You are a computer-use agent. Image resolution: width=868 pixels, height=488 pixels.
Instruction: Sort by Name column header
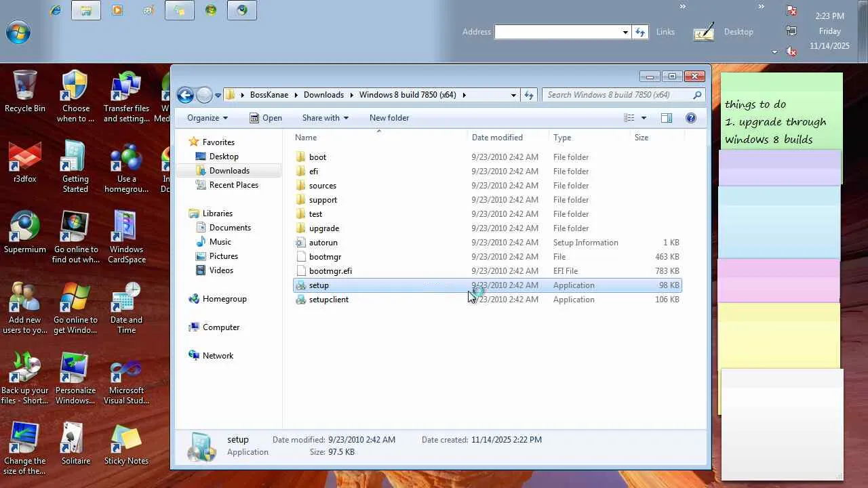[380, 138]
